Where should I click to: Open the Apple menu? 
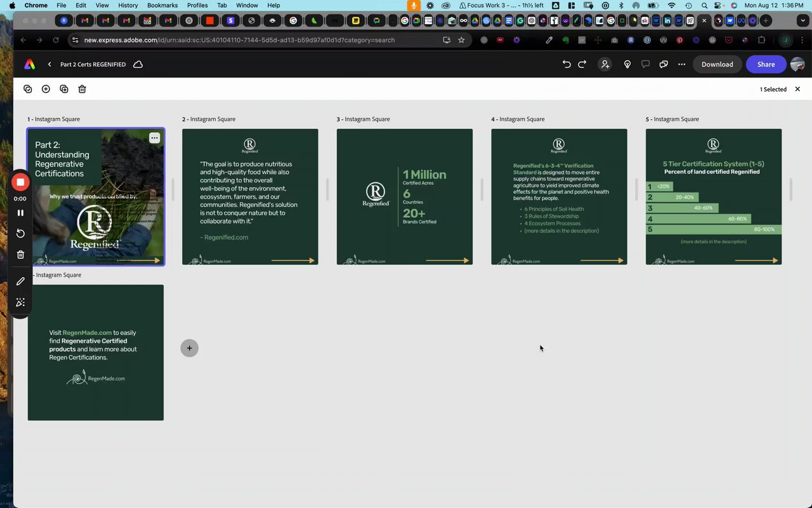tap(12, 5)
